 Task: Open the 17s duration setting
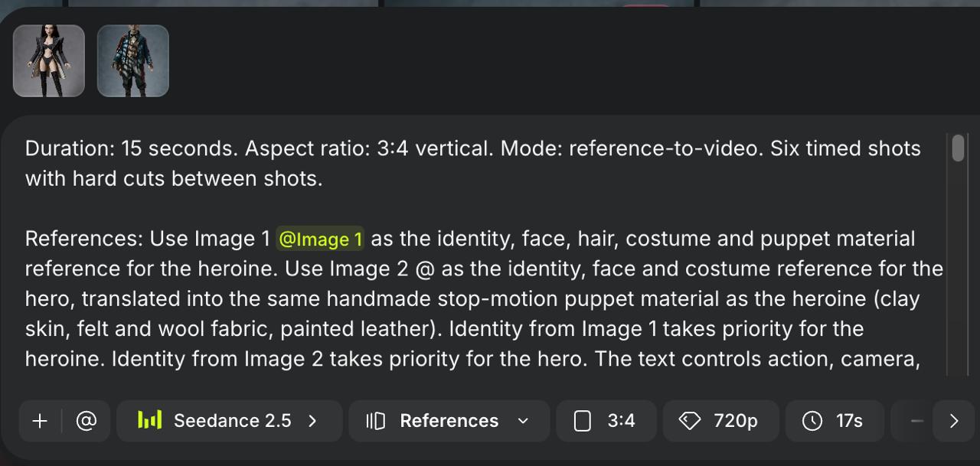tap(835, 421)
